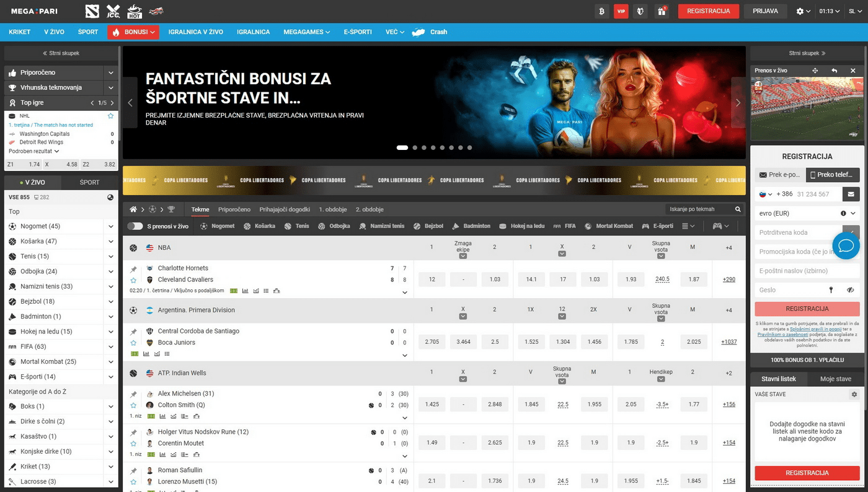Image resolution: width=868 pixels, height=492 pixels.
Task: Open the E-SPORTI menu item
Action: pos(357,32)
